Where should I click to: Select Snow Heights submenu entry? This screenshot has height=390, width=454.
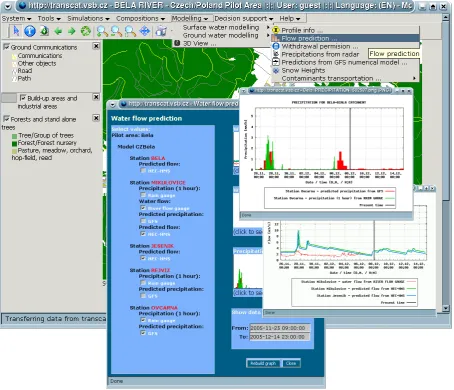[345, 70]
